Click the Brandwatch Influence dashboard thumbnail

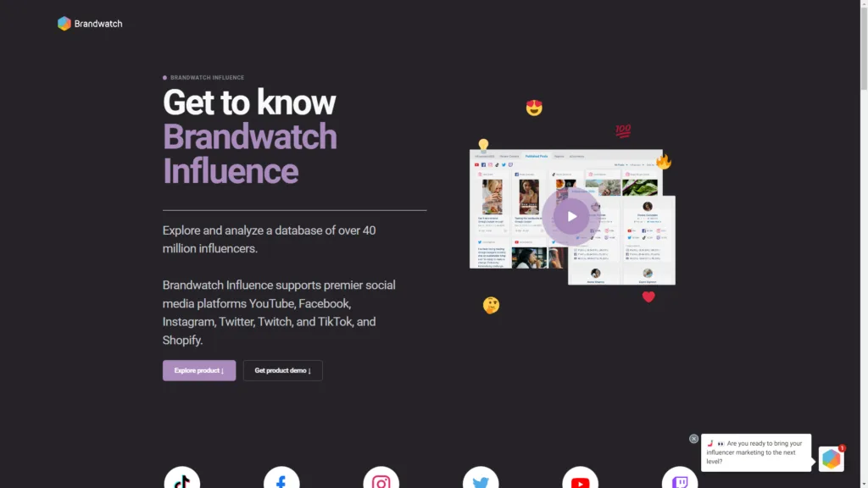click(572, 217)
